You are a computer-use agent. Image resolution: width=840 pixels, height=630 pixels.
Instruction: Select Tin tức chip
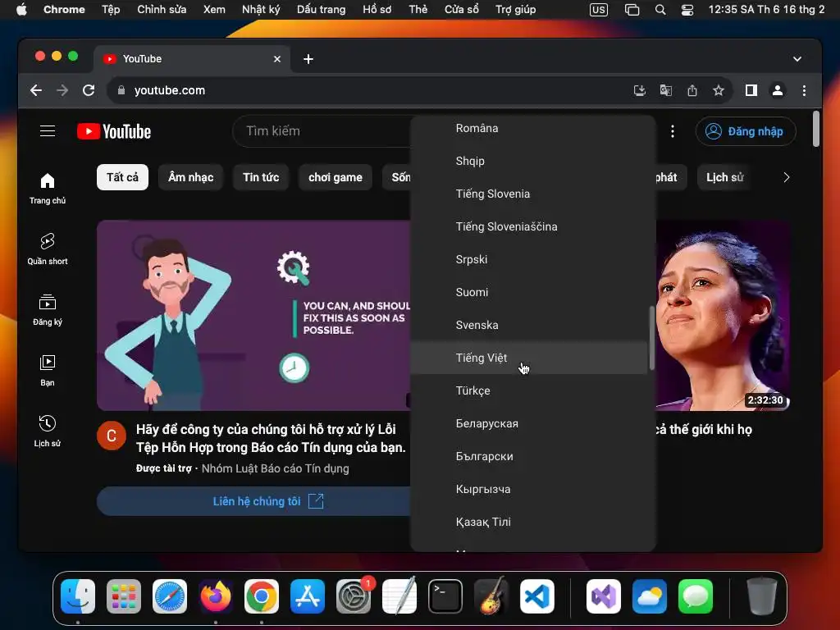tap(261, 177)
